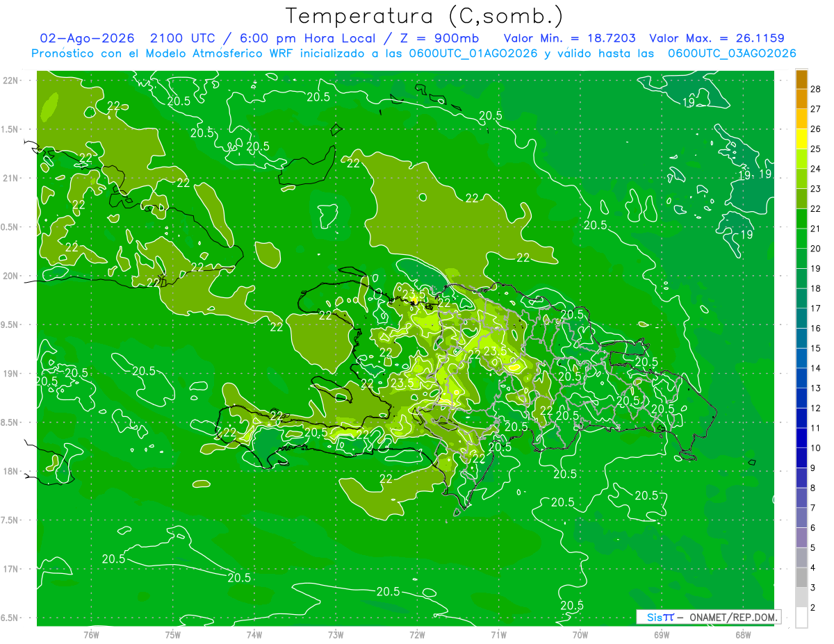Click the 22N latitude axis label
The width and height of the screenshot is (834, 644).
pyautogui.click(x=10, y=80)
